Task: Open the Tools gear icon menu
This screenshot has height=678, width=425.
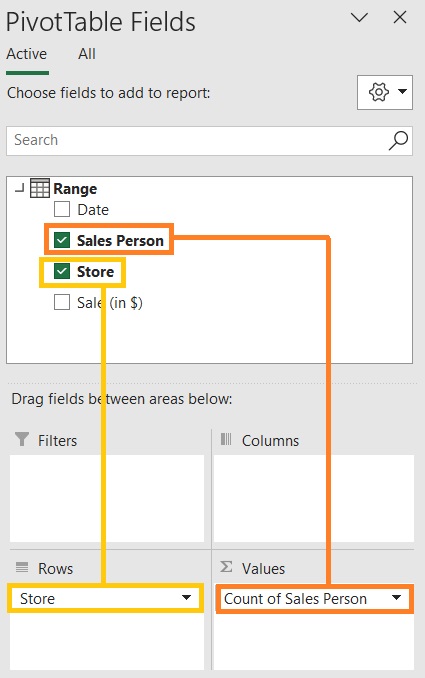Action: coord(384,92)
